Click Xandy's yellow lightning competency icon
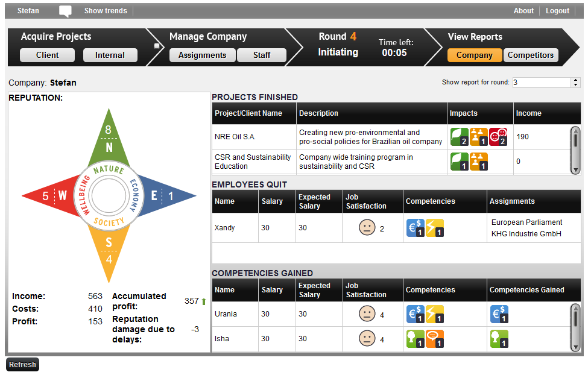The image size is (588, 381). point(435,228)
